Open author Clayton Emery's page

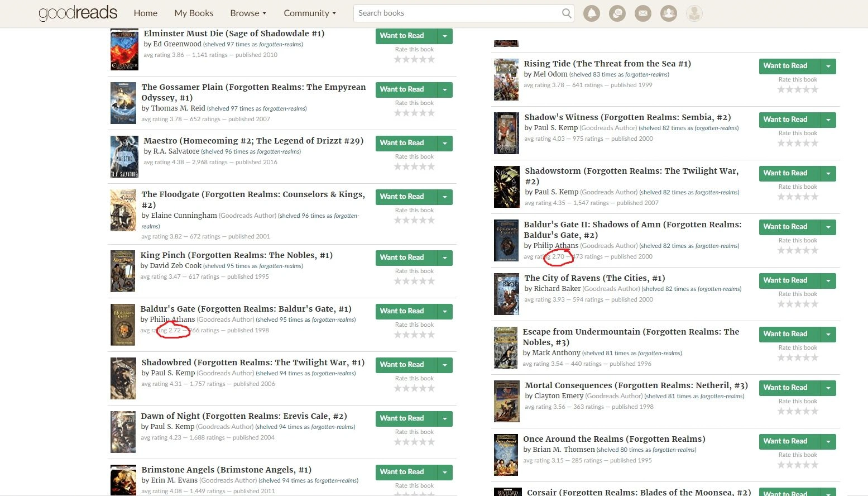pos(559,396)
